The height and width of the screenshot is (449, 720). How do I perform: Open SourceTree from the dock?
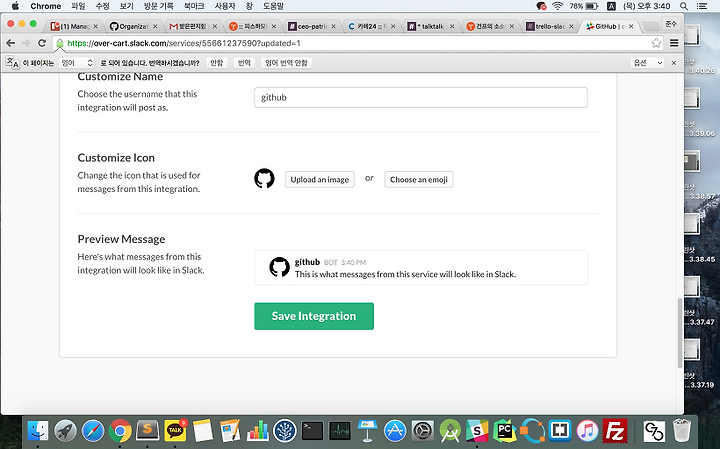pyautogui.click(x=285, y=431)
